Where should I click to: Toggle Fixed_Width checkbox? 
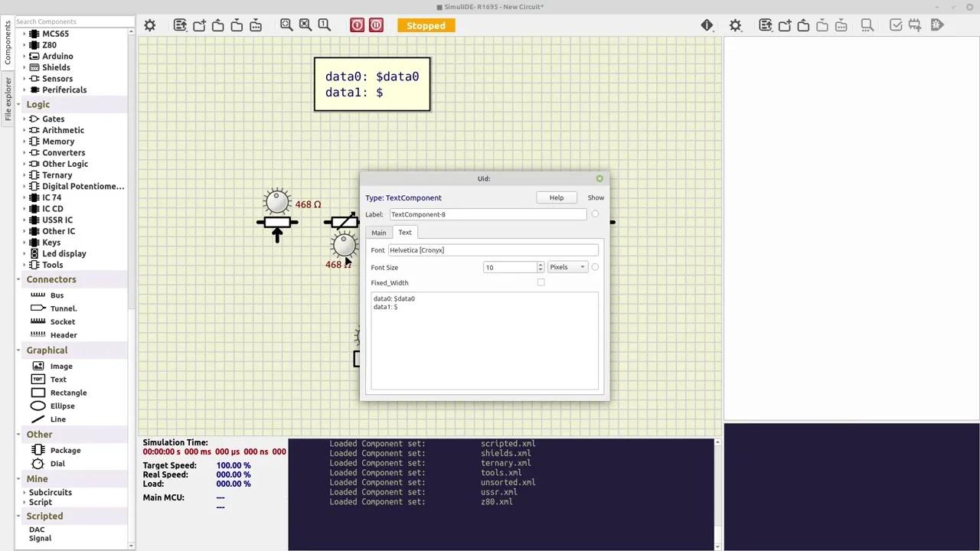tap(541, 282)
